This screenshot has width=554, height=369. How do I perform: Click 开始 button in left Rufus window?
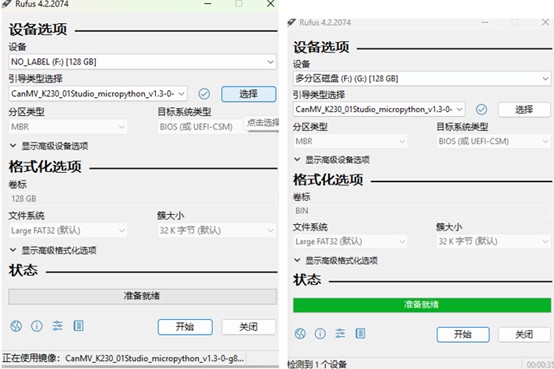tap(185, 327)
